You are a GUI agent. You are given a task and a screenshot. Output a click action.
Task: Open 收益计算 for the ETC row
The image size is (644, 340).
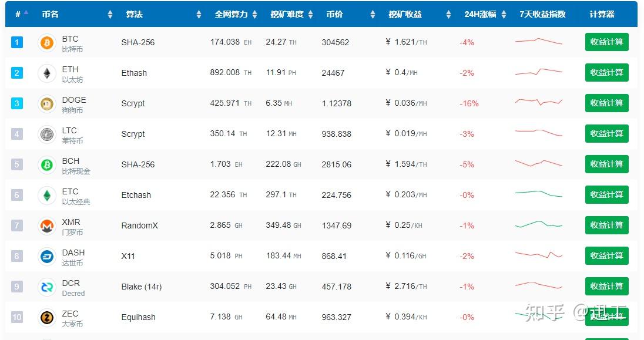pos(606,194)
